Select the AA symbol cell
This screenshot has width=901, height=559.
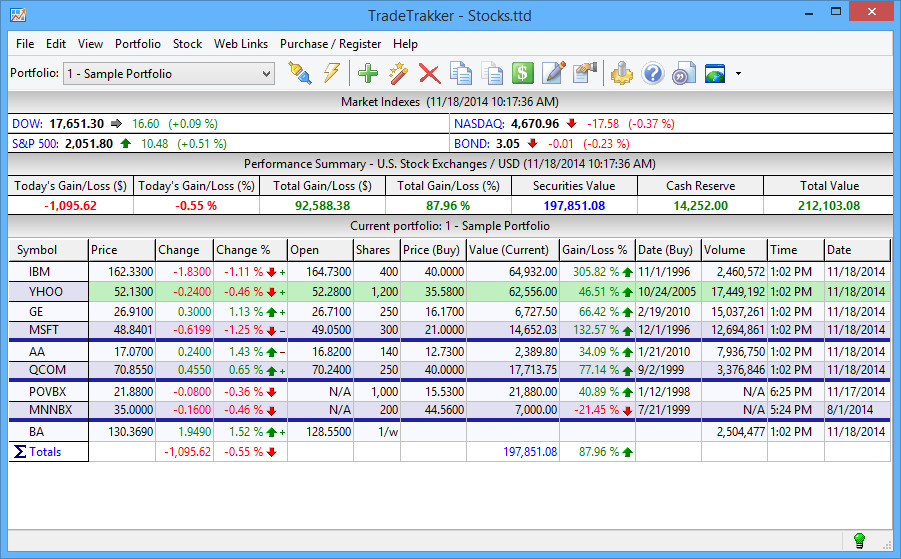48,352
